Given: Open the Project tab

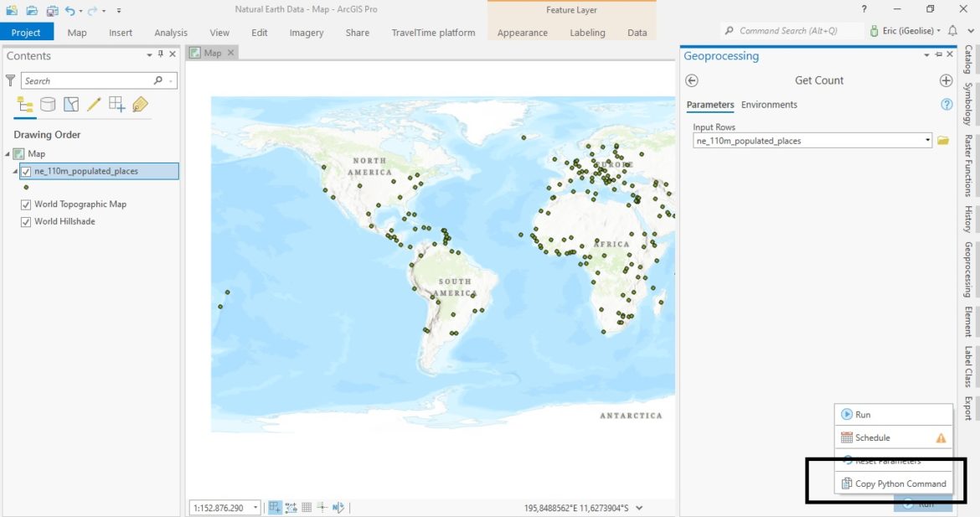Looking at the screenshot, I should coord(26,32).
